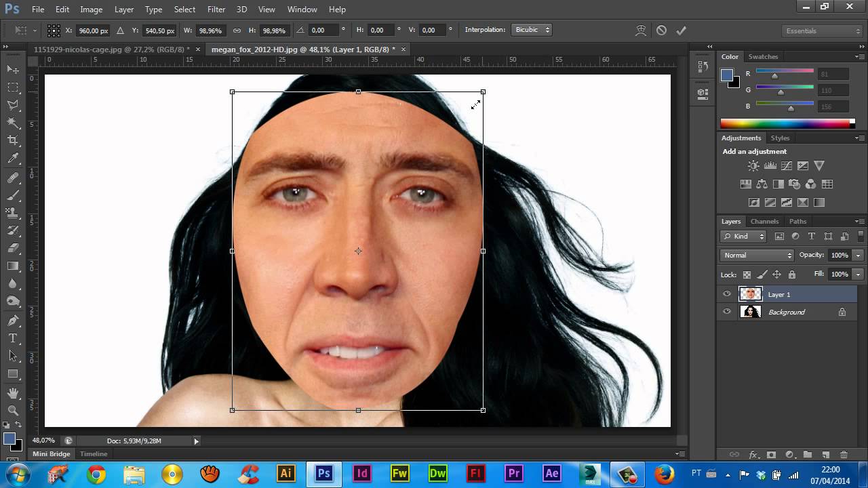Open the blend mode Normal dropdown

tap(757, 256)
